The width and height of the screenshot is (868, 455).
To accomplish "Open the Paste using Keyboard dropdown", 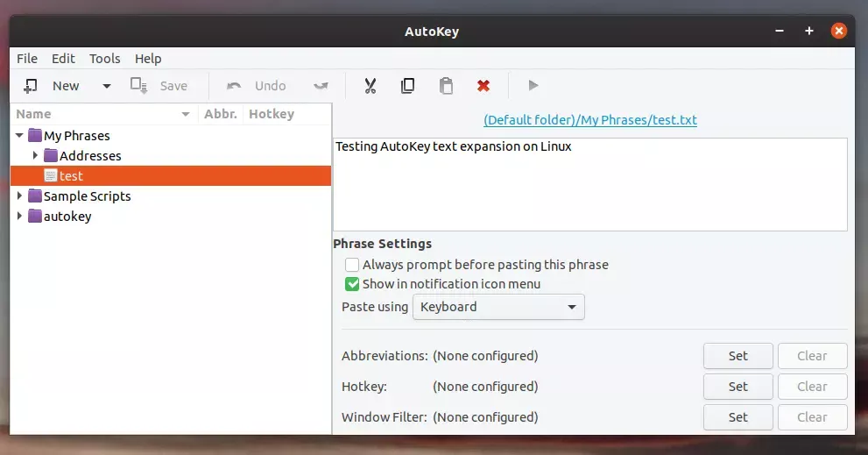I will point(498,307).
